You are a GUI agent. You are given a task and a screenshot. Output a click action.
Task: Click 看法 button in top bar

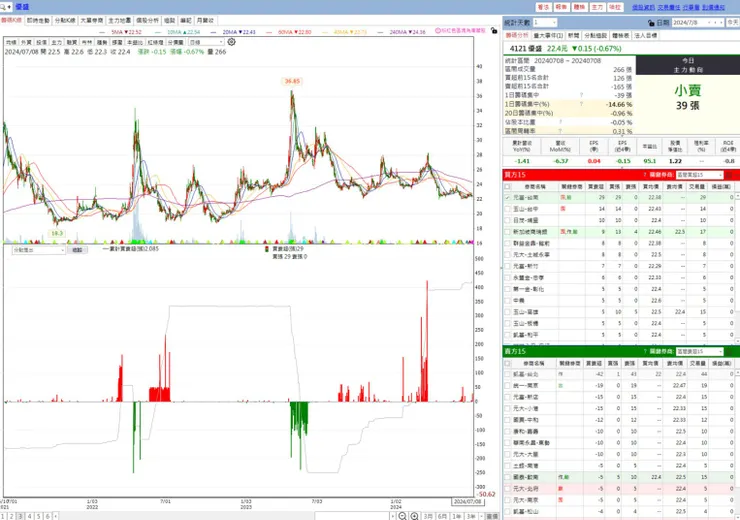pyautogui.click(x=543, y=7)
